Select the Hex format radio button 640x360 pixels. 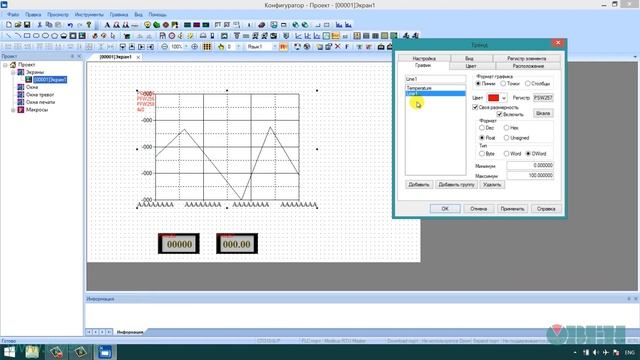506,128
